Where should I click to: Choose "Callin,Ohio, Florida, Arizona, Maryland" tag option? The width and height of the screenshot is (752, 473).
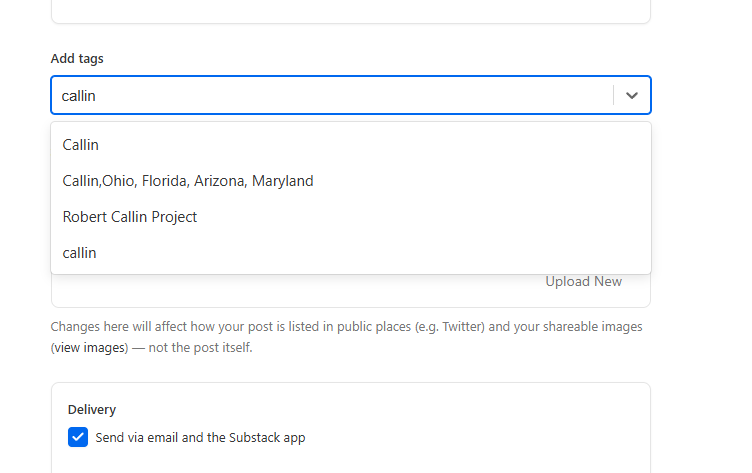[x=188, y=181]
